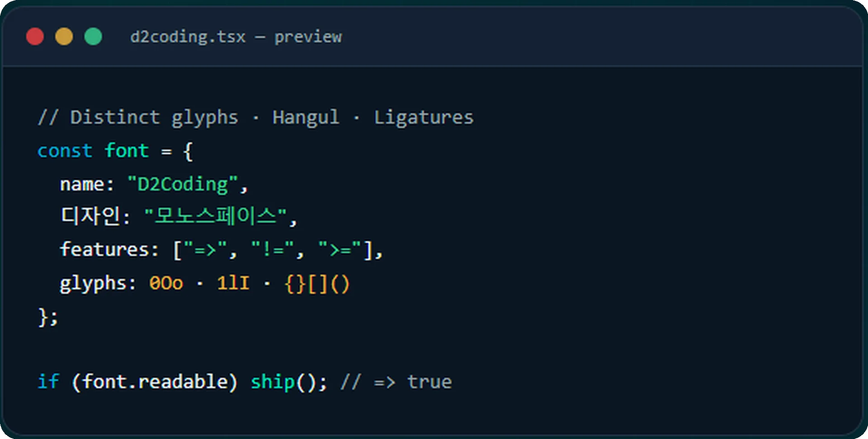Click the string "D2Coding"
This screenshot has width=868, height=439.
(x=183, y=184)
